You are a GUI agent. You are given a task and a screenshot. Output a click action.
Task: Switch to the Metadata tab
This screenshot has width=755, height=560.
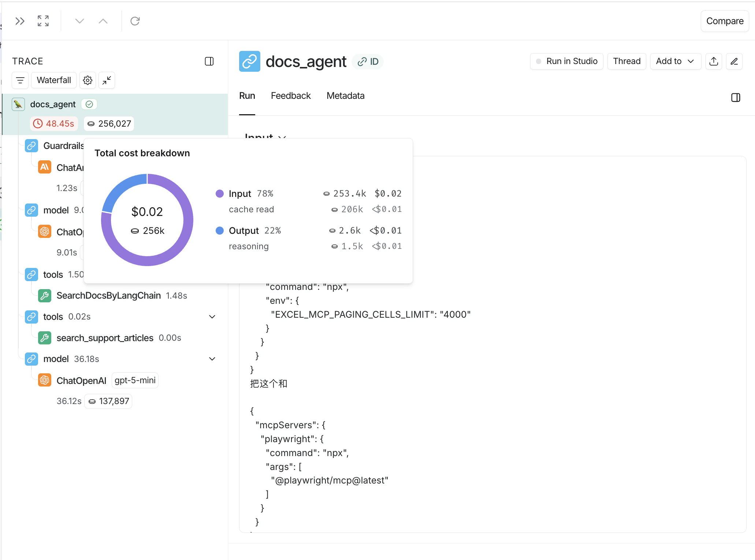point(345,96)
